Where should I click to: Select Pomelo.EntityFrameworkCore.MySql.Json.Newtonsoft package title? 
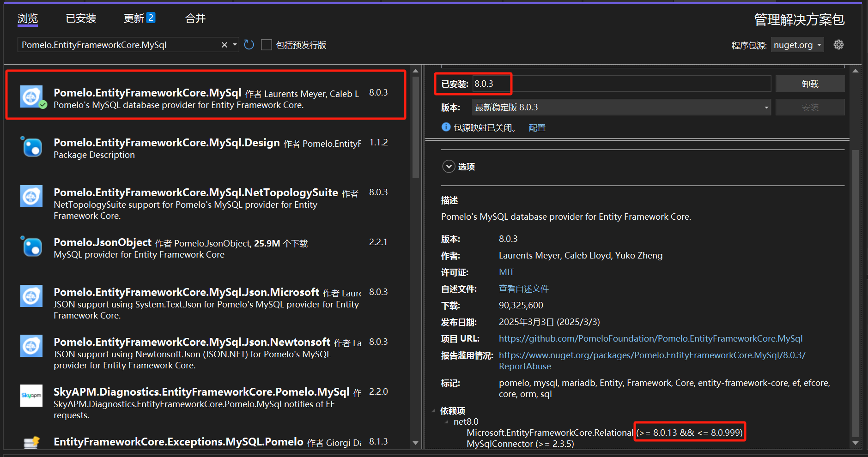(x=192, y=342)
